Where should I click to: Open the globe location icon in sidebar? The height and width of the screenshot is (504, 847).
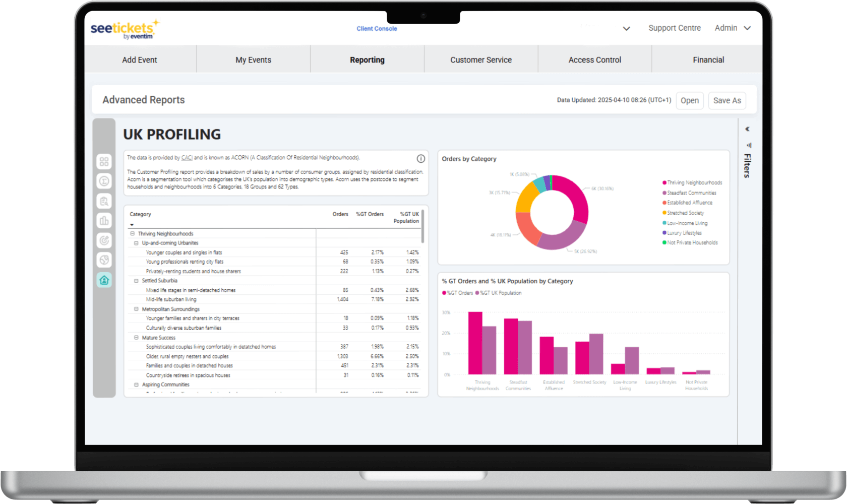click(x=104, y=260)
